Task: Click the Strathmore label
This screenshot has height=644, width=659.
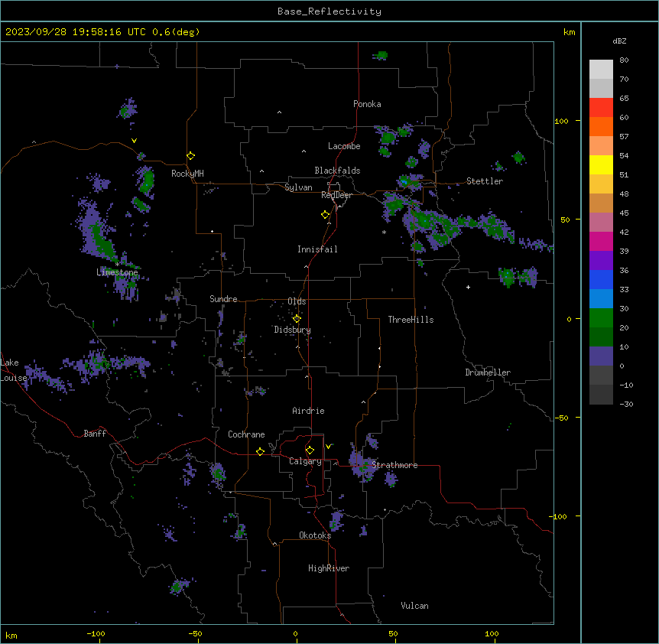Action: 394,465
